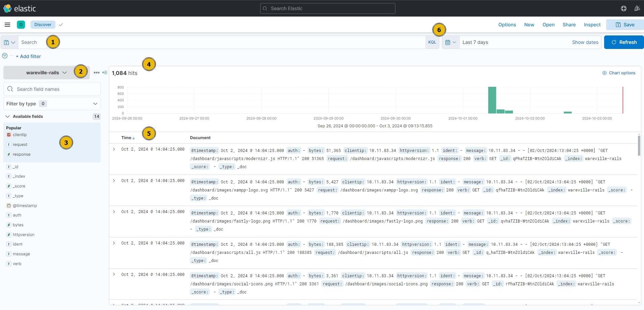Collapse the field sidebar

[x=105, y=73]
